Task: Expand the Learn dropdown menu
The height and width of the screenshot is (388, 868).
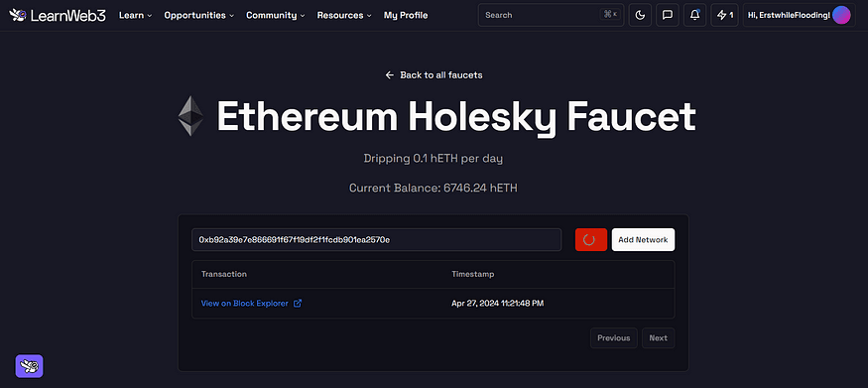Action: pyautogui.click(x=135, y=15)
